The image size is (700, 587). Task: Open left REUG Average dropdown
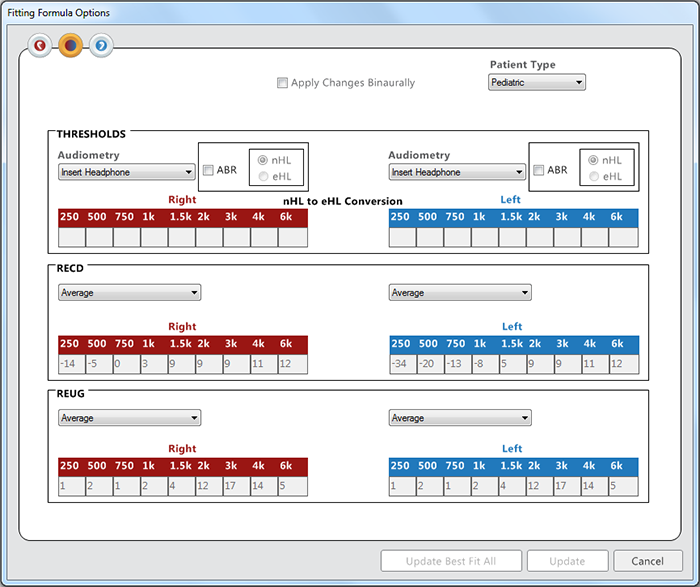pos(460,418)
